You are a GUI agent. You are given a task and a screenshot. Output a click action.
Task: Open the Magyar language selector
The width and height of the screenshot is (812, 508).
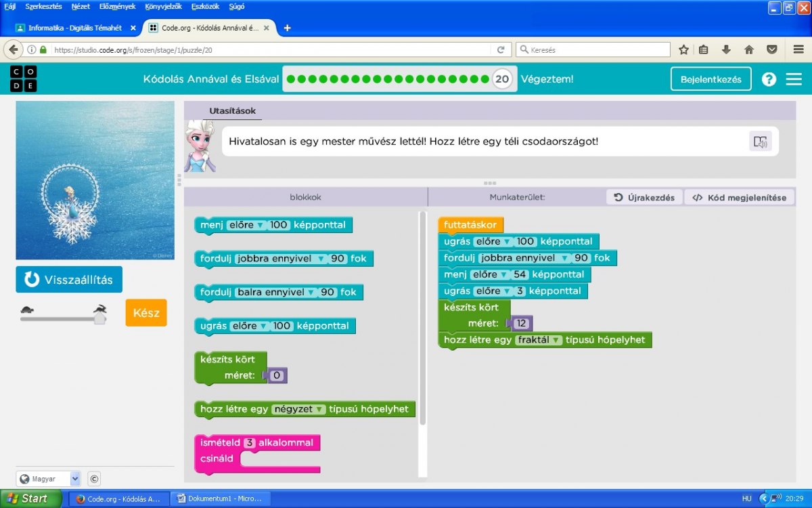[x=48, y=479]
